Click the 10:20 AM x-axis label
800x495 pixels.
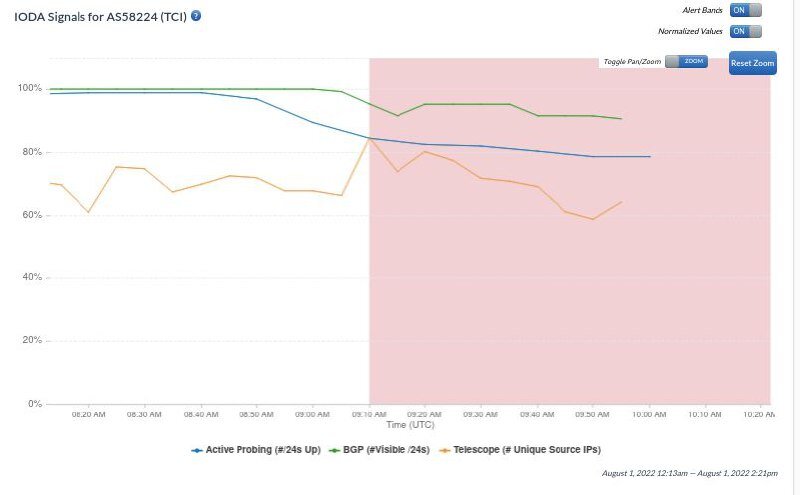pos(758,413)
